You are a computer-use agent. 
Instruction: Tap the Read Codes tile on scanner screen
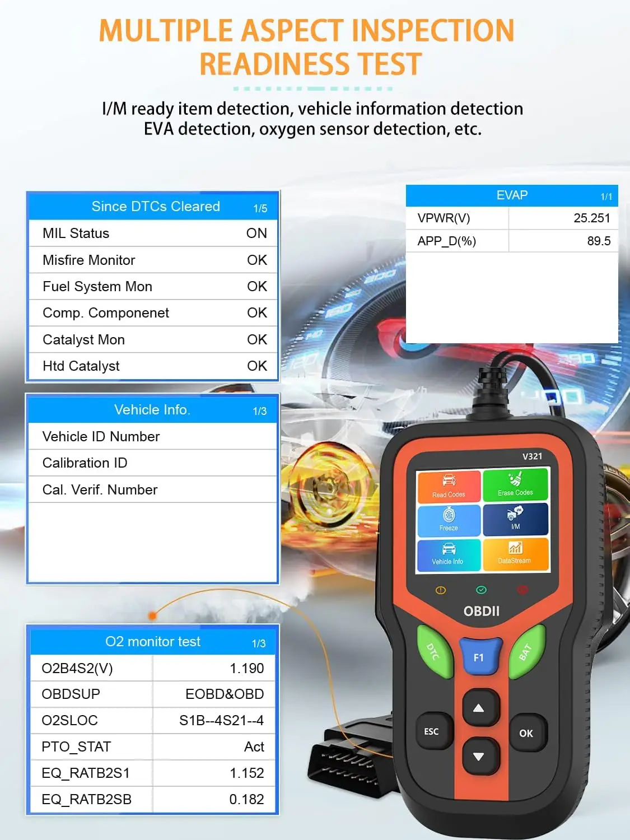(x=449, y=486)
